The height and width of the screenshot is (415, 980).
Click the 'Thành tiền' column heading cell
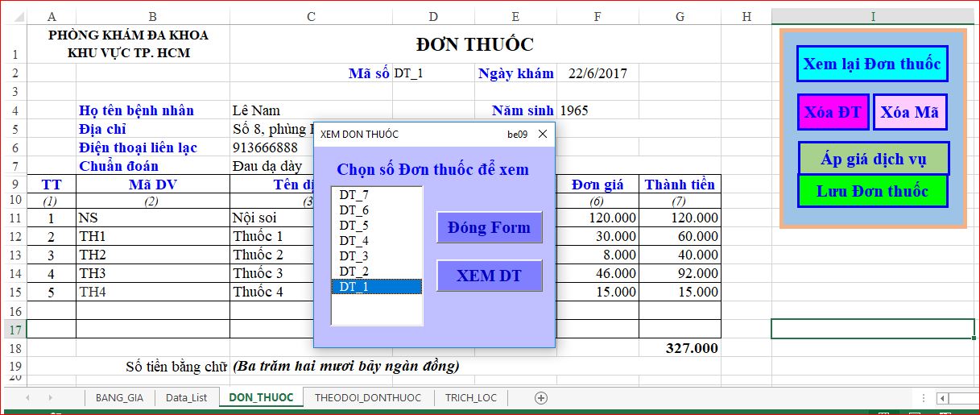680,185
